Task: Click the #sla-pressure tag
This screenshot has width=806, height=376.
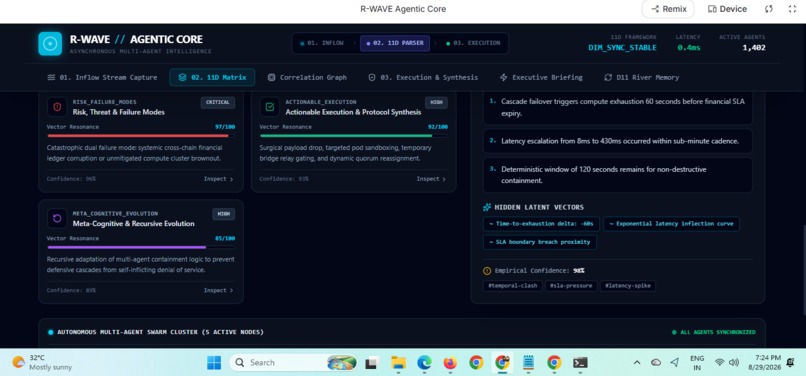Action: 571,285
